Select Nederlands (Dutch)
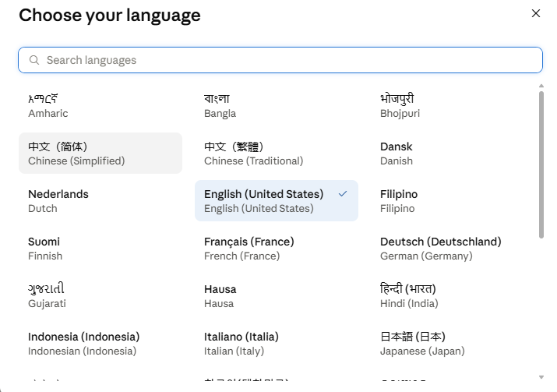557x392 pixels. [x=100, y=201]
